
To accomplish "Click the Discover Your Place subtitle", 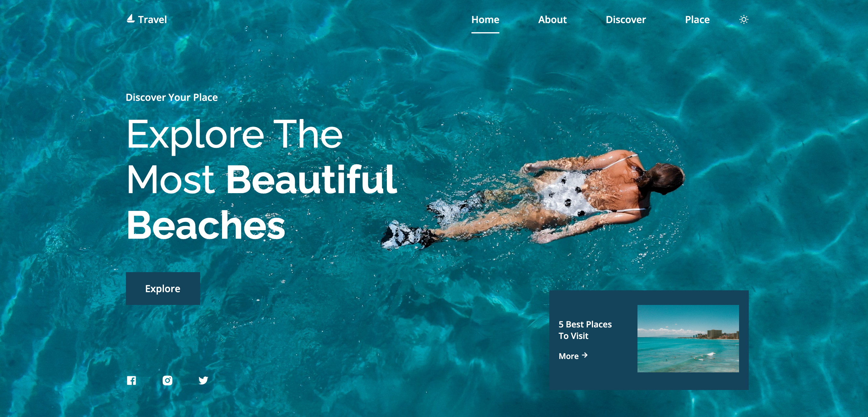I will pyautogui.click(x=172, y=97).
